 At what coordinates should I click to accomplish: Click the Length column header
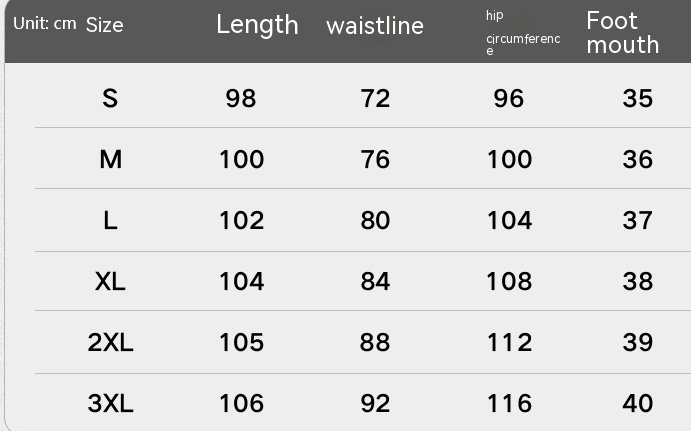pyautogui.click(x=257, y=25)
